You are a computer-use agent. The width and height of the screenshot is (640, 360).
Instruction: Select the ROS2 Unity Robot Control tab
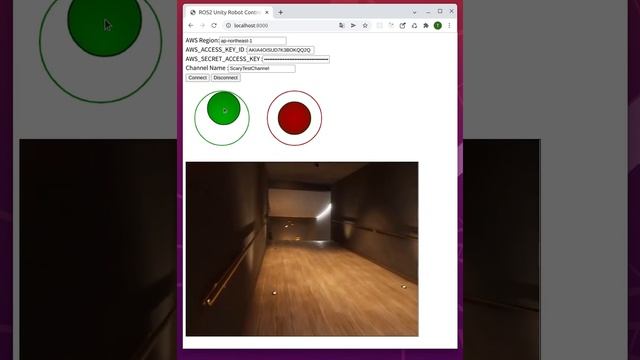[229, 12]
